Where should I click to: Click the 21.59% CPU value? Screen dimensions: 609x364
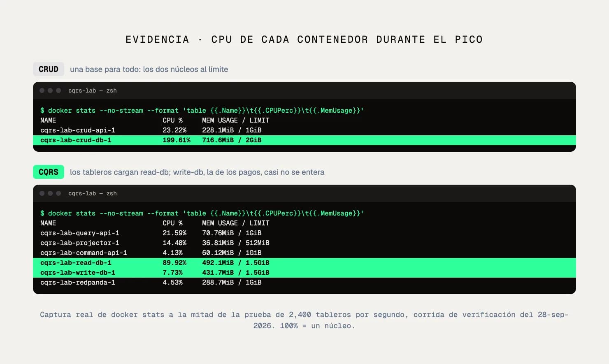tap(174, 233)
